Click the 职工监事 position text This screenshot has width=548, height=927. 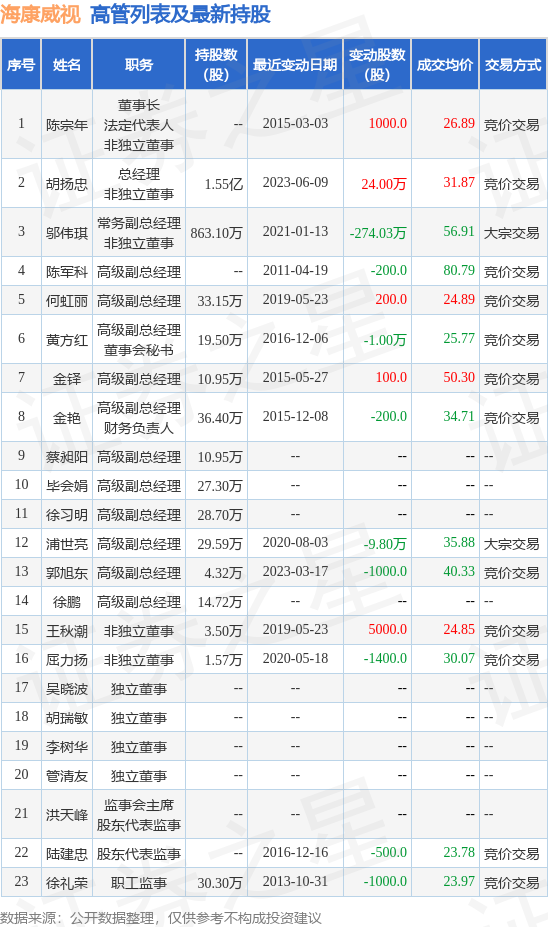(x=139, y=883)
